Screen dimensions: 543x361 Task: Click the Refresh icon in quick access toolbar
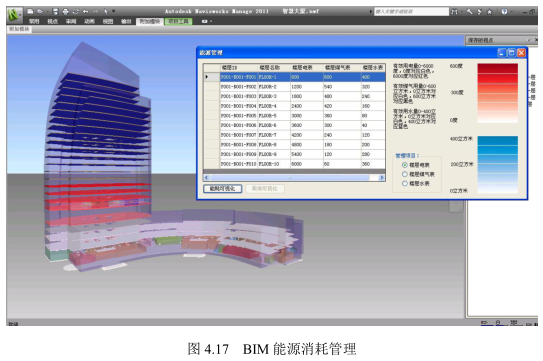coord(75,11)
